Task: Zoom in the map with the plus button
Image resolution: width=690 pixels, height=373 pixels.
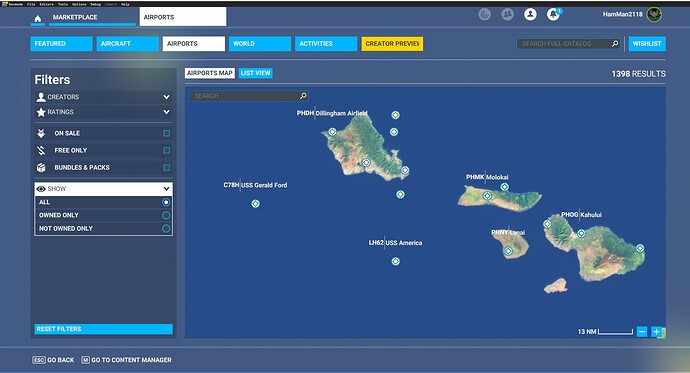Action: [x=656, y=332]
